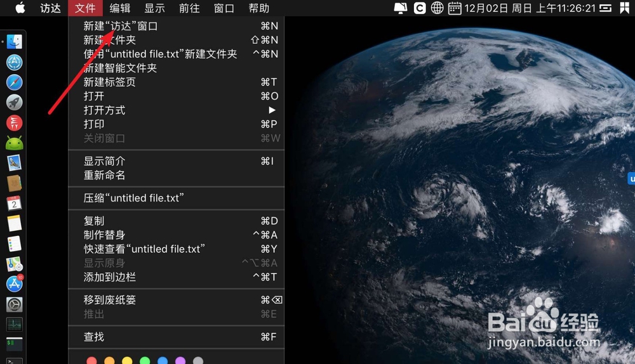Open the green Android app in Dock

15,143
